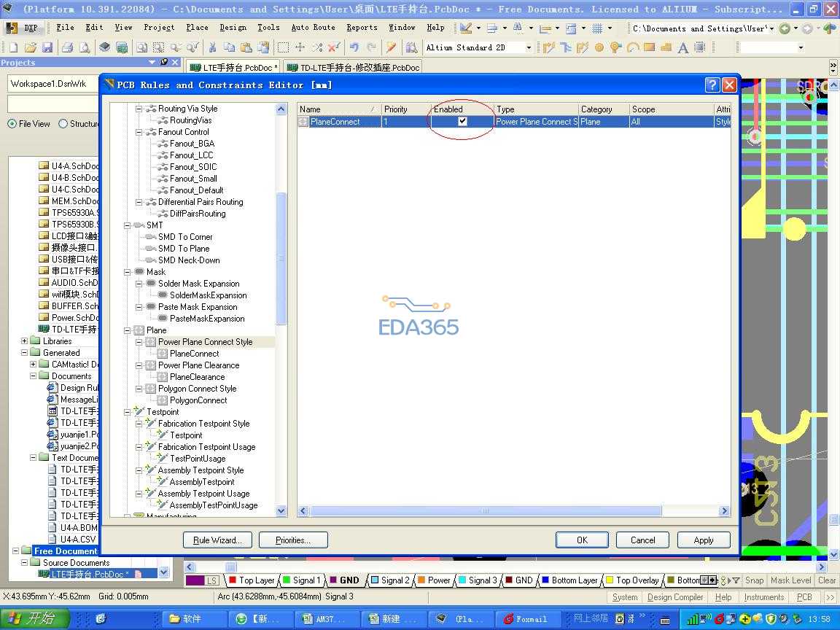
Task: Click the current layer LS color swatch
Action: point(195,580)
